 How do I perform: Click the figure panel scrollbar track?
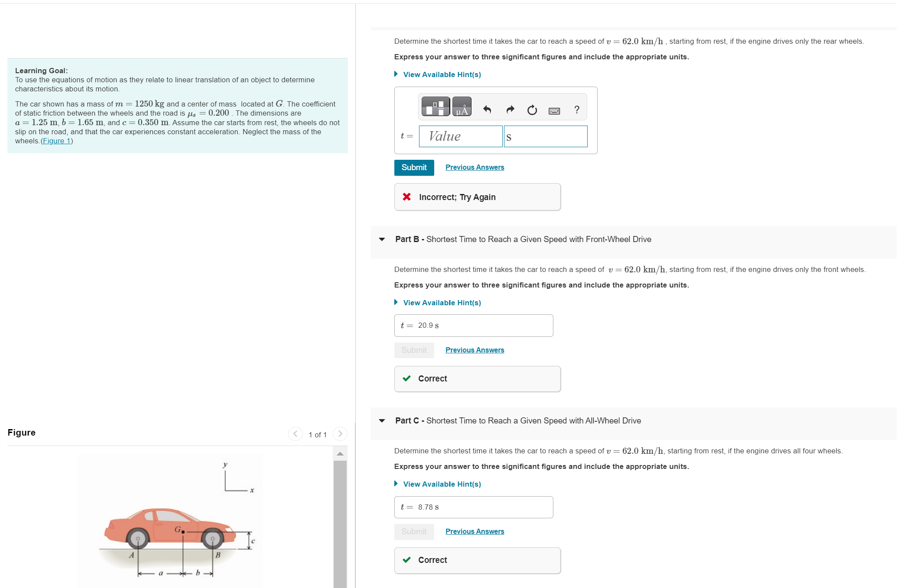point(340,524)
